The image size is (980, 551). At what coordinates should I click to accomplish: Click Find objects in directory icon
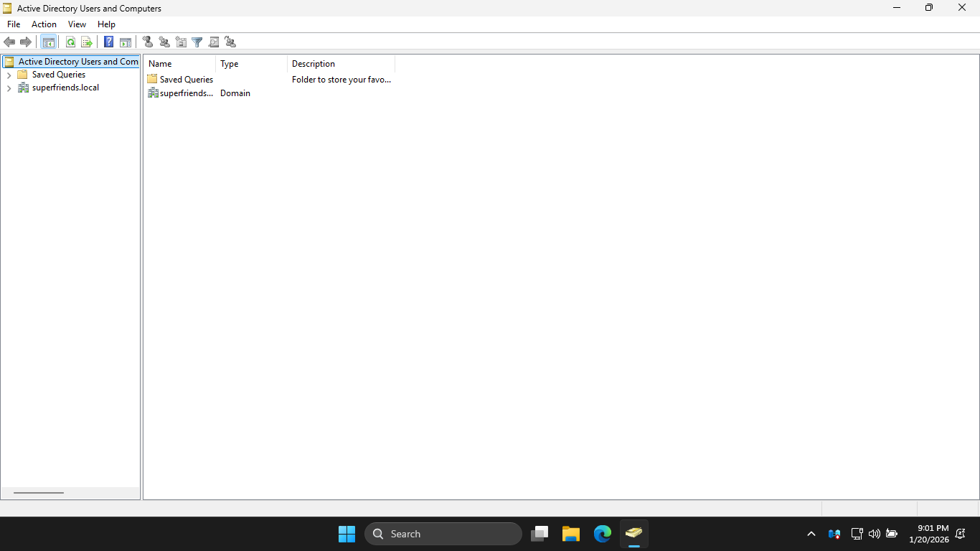pos(214,42)
